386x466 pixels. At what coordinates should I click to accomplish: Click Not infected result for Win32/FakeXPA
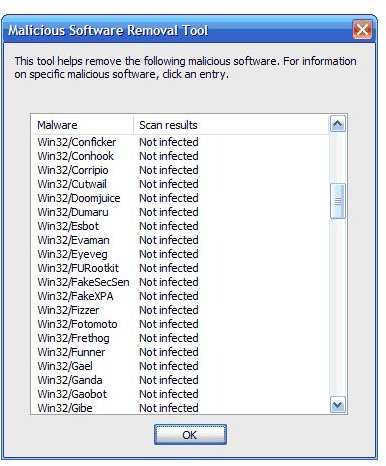(x=169, y=296)
